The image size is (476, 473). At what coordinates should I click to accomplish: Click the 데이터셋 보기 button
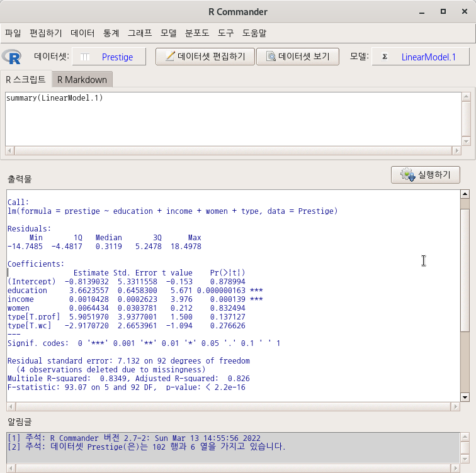(297, 57)
